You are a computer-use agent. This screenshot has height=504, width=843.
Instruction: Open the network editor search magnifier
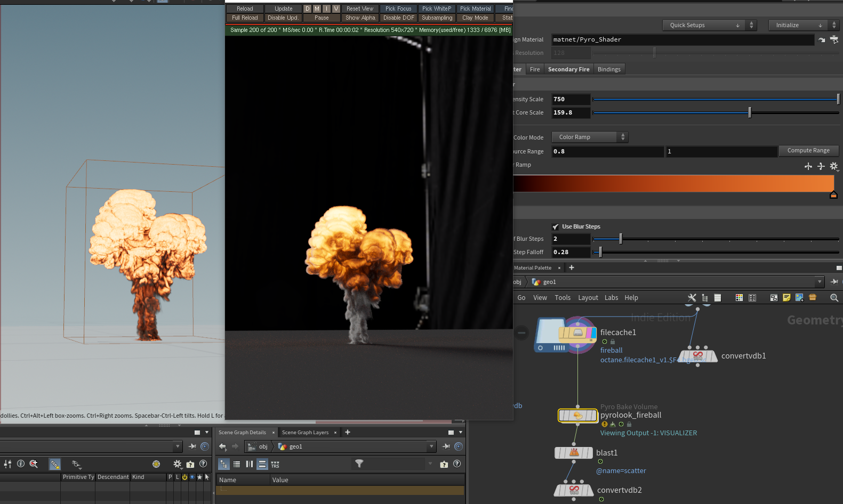834,298
